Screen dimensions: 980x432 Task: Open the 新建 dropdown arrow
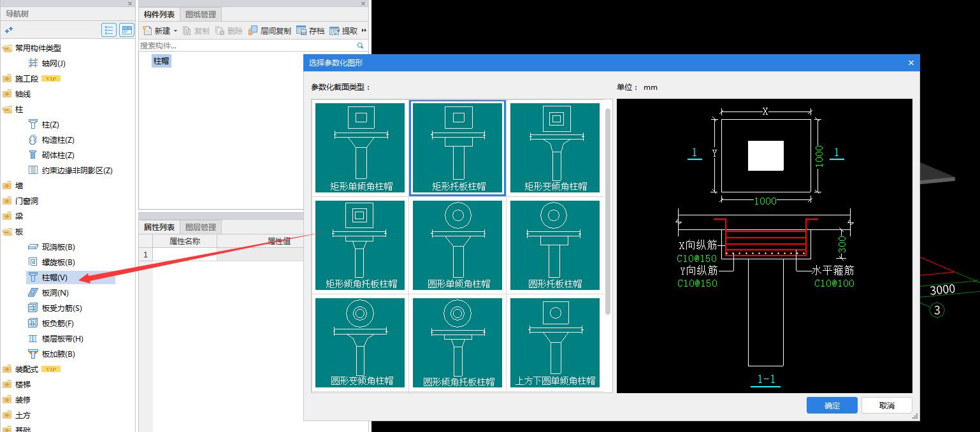[175, 31]
